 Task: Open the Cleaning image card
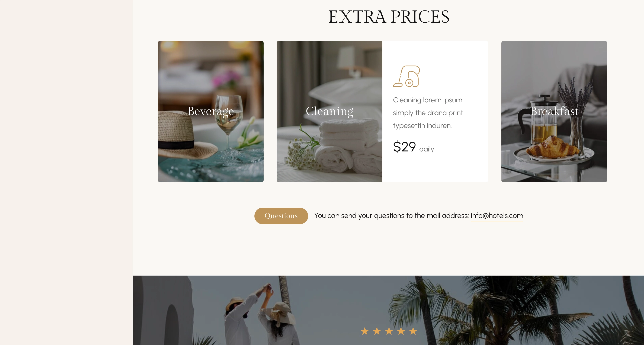point(329,111)
